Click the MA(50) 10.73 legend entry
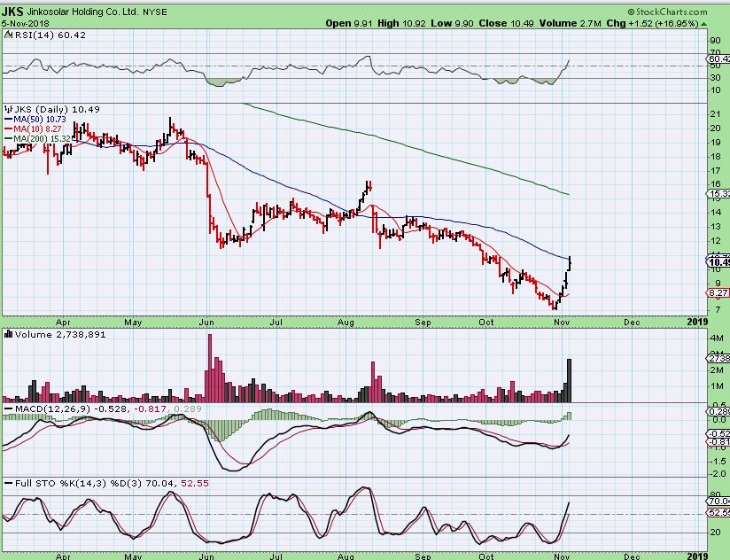The height and width of the screenshot is (560, 730). tap(40, 119)
